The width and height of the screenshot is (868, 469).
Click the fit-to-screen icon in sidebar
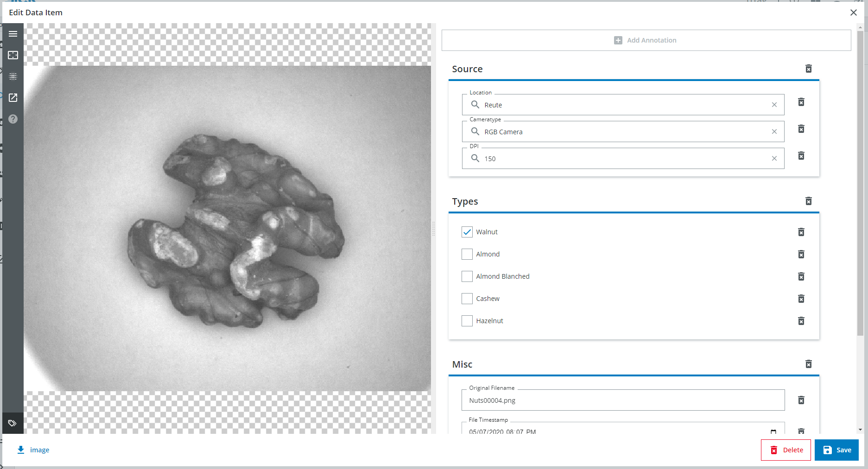pyautogui.click(x=13, y=55)
